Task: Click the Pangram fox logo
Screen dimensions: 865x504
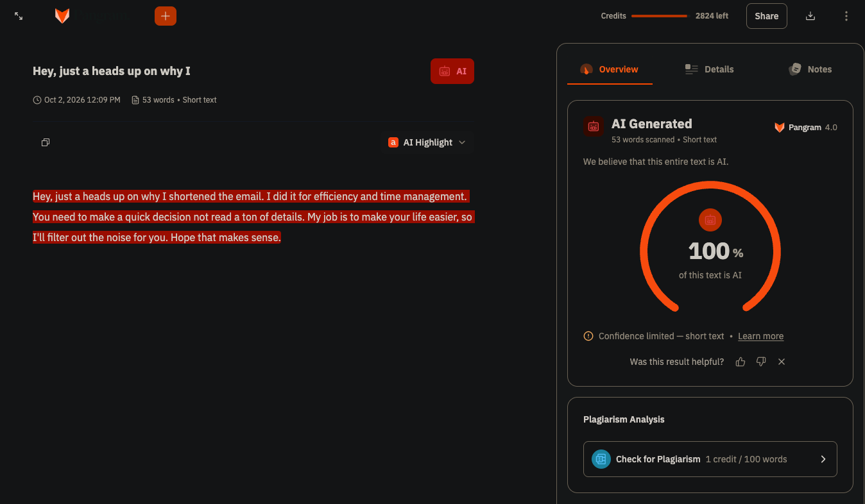Action: click(62, 16)
